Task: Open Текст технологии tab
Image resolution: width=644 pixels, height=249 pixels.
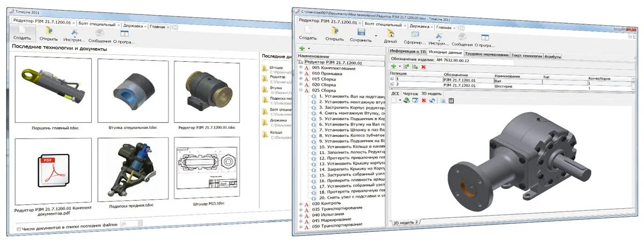Action: click(526, 55)
